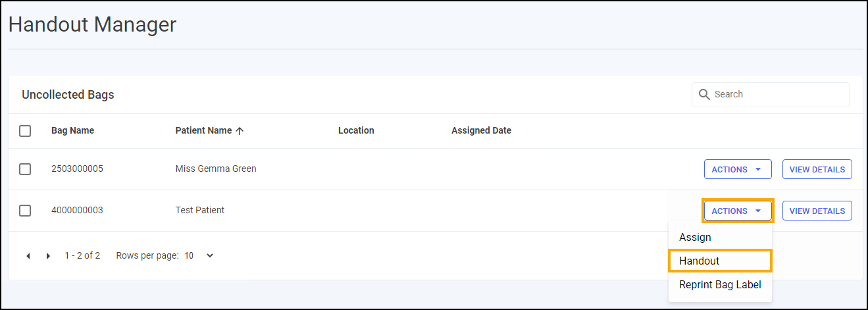This screenshot has height=310, width=868.
Task: Type in the Search field
Action: tap(777, 95)
